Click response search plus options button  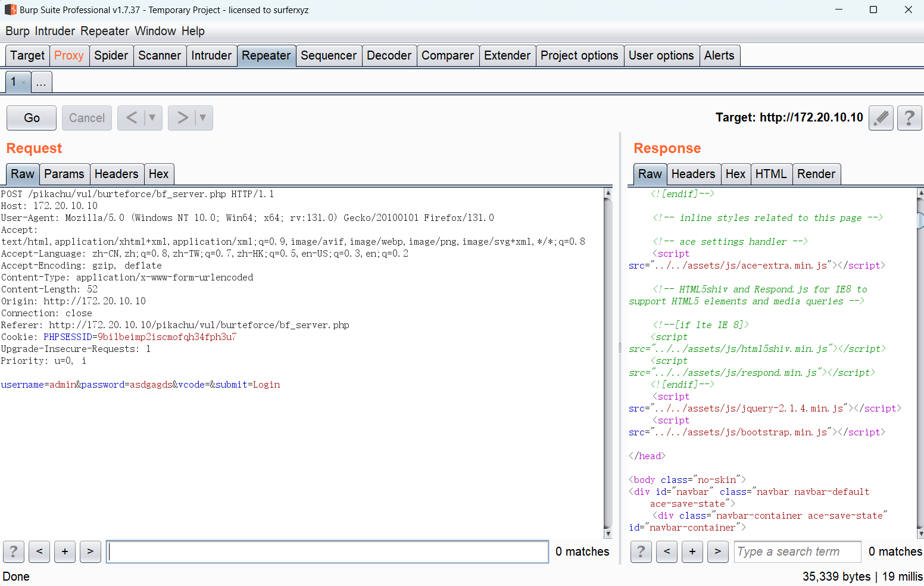[692, 551]
